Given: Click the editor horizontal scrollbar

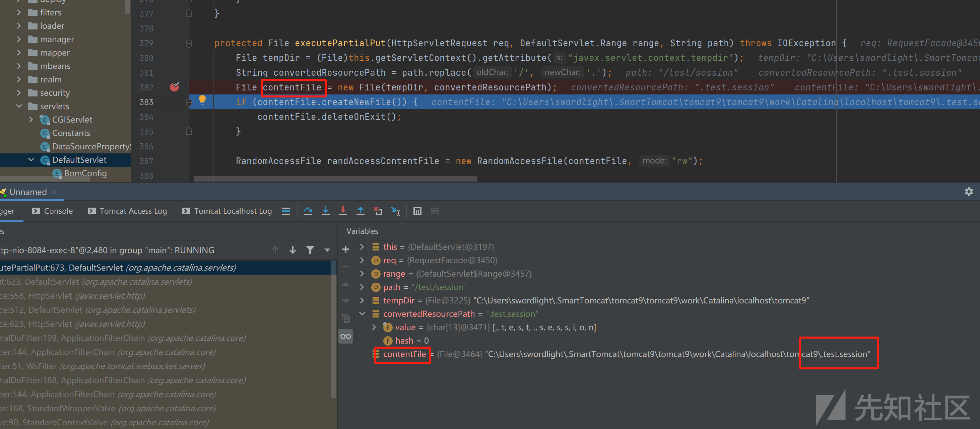Looking at the screenshot, I should point(335,178).
